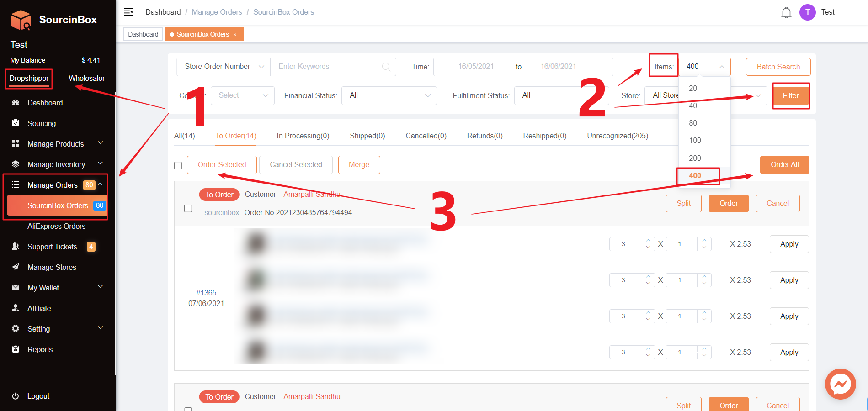Open the Items per page dropdown showing 400
868x411 pixels.
pos(704,67)
